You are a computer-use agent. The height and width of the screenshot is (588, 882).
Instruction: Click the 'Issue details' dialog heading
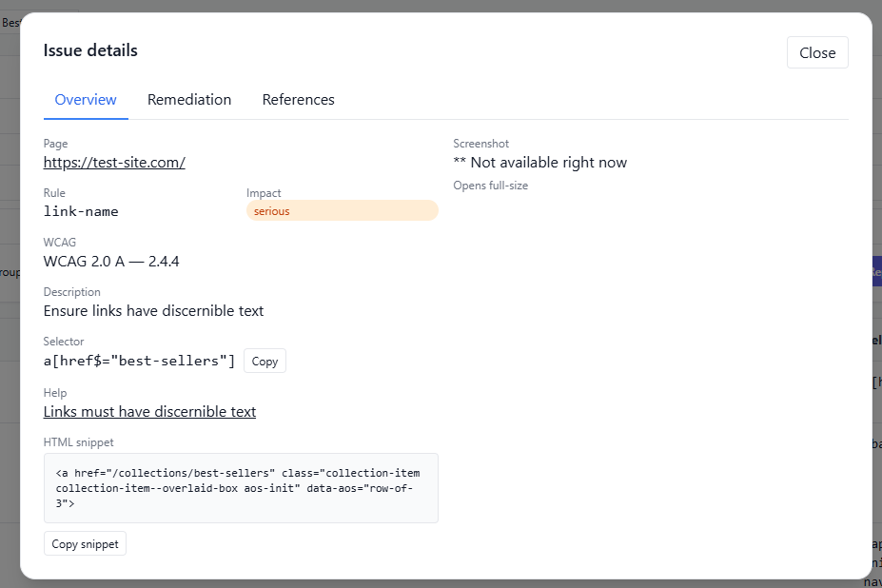90,50
